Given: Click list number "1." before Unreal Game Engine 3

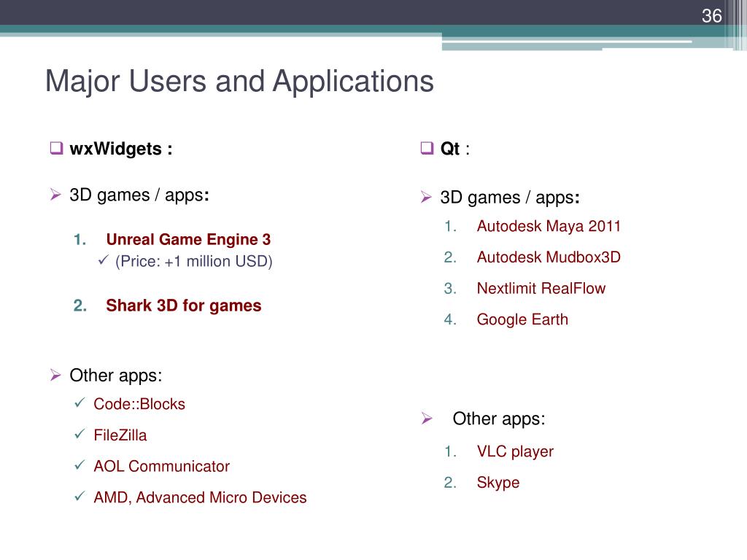Looking at the screenshot, I should pos(80,239).
